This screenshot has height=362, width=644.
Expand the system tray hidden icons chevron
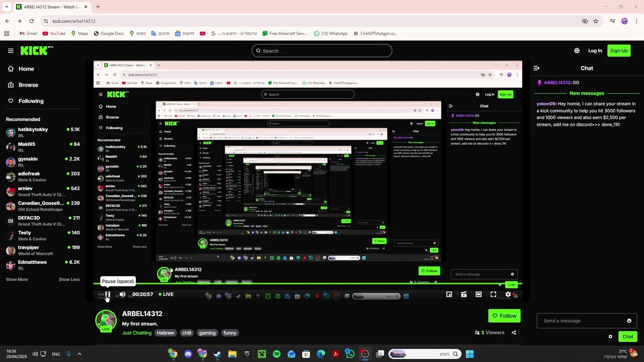tap(79, 354)
